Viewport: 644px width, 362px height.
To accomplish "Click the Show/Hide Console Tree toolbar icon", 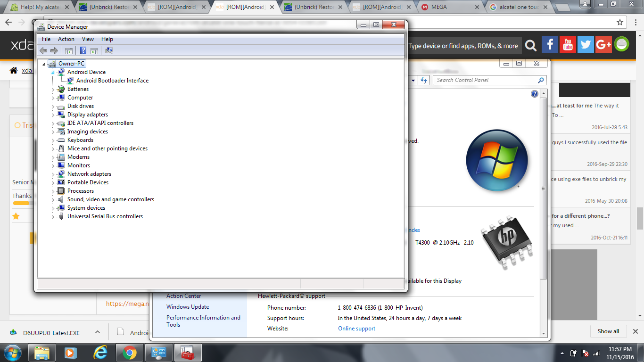I will (69, 51).
